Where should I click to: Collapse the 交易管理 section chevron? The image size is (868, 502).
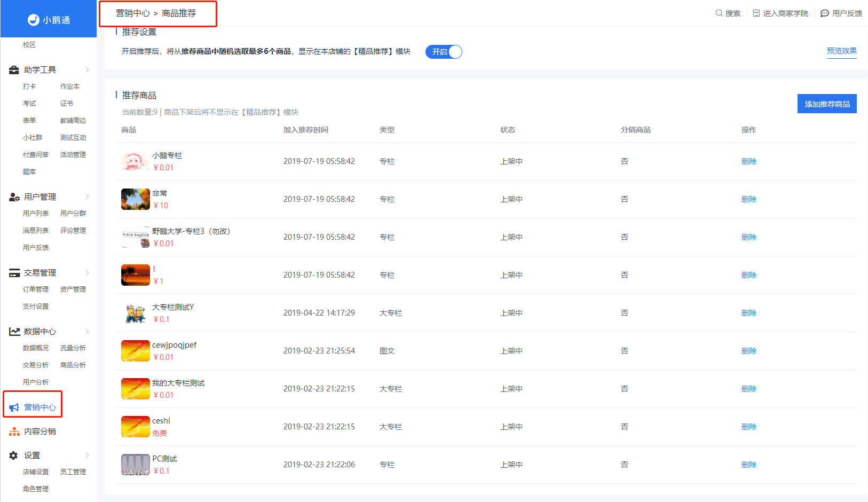pyautogui.click(x=87, y=273)
